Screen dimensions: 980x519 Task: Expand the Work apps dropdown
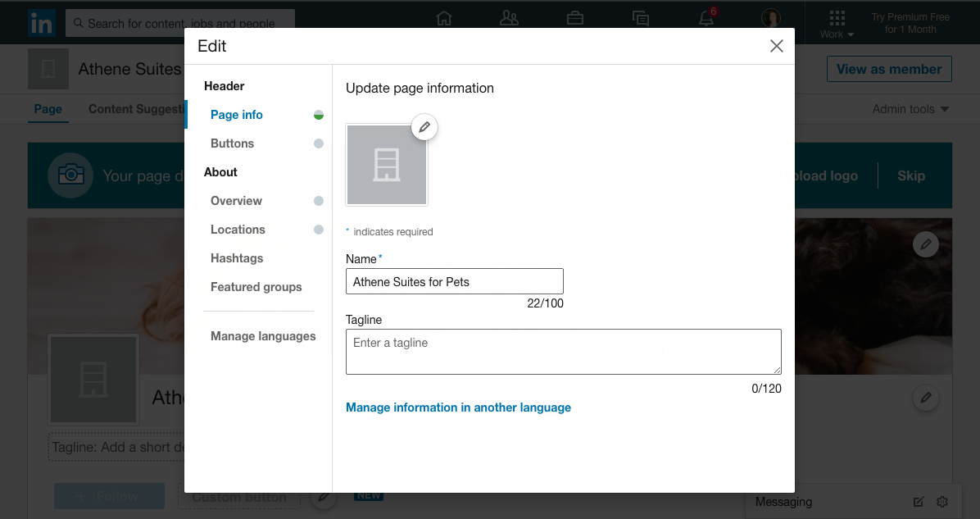(x=837, y=24)
